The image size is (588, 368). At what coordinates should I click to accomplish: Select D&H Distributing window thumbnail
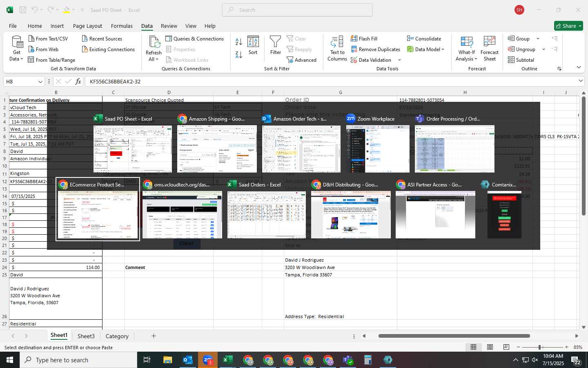pos(351,215)
